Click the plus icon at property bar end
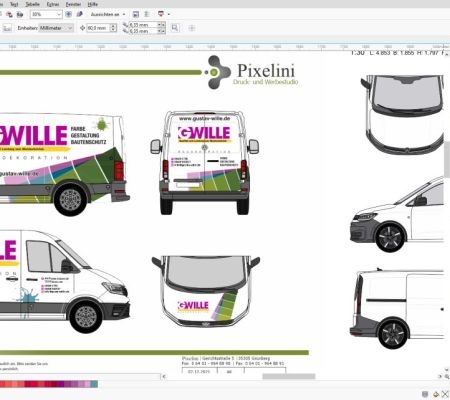 [x=192, y=28]
